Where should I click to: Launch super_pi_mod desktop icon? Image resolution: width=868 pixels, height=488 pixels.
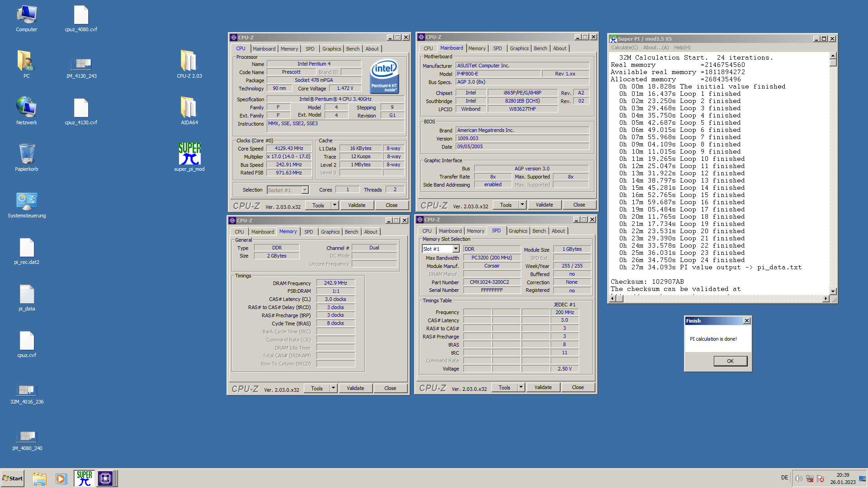(x=189, y=157)
